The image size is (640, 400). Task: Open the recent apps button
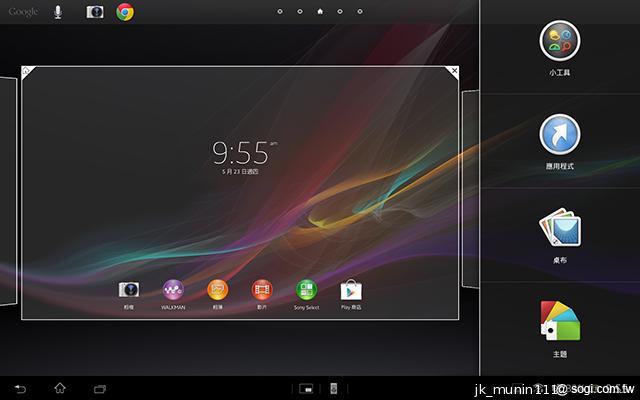(x=100, y=389)
